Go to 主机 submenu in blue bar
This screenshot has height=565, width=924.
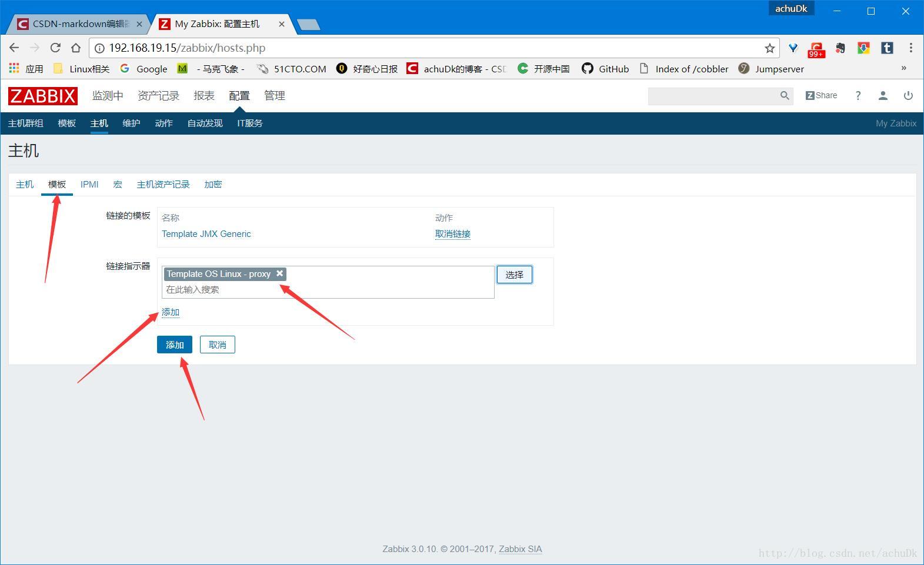99,123
